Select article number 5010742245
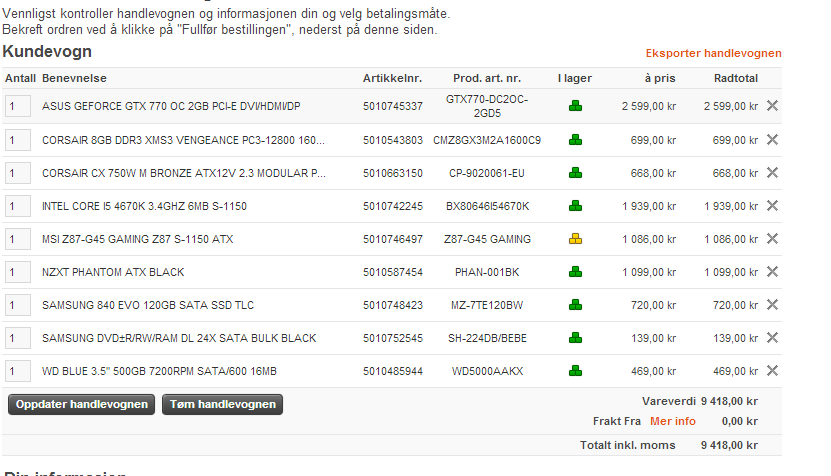This screenshot has width=831, height=476. point(393,206)
